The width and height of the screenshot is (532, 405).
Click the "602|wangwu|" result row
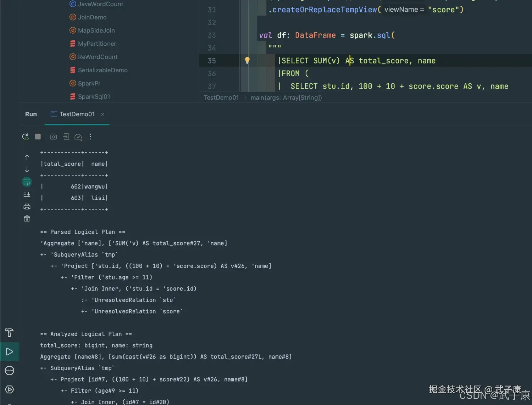[74, 187]
